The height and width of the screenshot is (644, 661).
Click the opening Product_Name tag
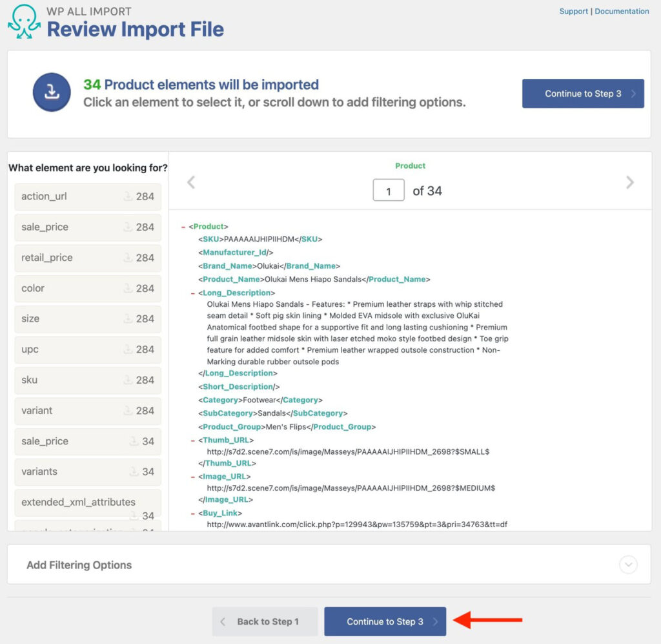[x=231, y=280]
